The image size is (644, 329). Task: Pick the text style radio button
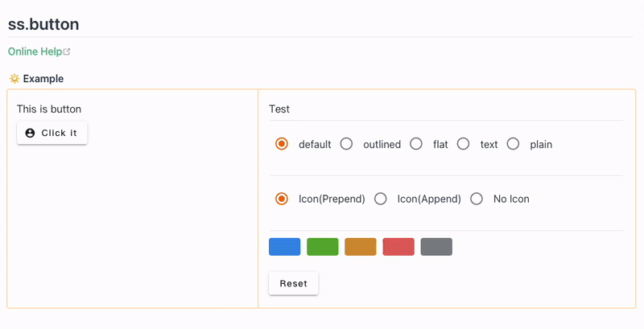[463, 144]
